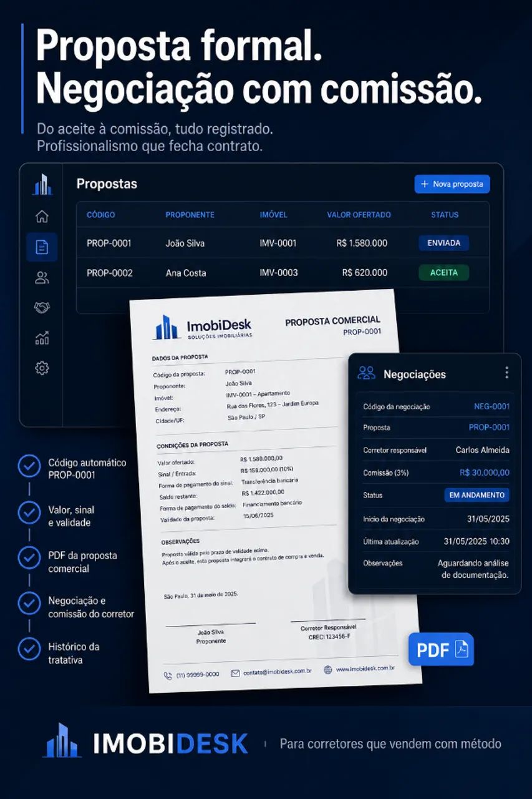This screenshot has width=532, height=799.
Task: Sort by the VALOR OFERTADO column header
Action: [359, 215]
